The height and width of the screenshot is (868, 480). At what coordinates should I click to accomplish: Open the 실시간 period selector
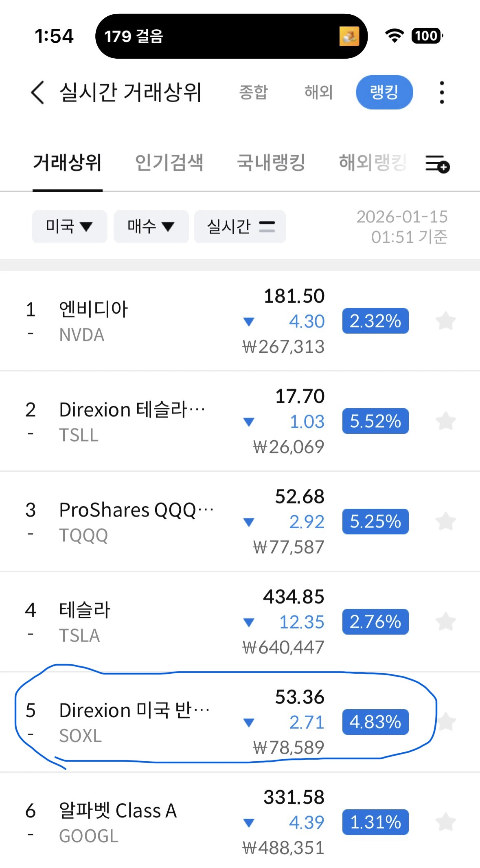point(240,226)
